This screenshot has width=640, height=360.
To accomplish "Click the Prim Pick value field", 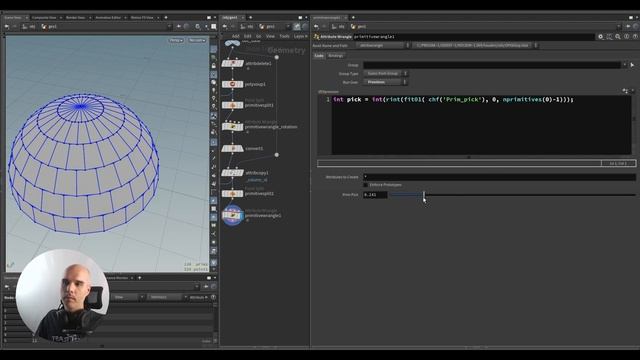I will pyautogui.click(x=375, y=195).
